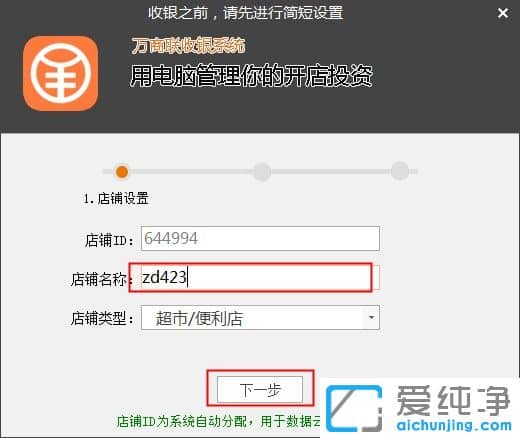Close the setup dialog with the X
520x438 pixels.
pos(503,13)
